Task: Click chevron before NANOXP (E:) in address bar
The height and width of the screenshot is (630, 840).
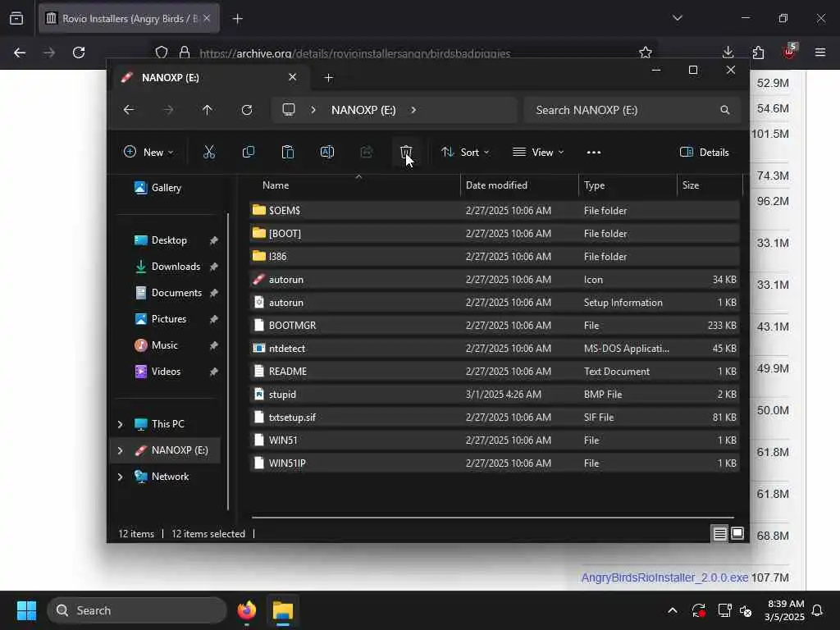Action: click(313, 110)
